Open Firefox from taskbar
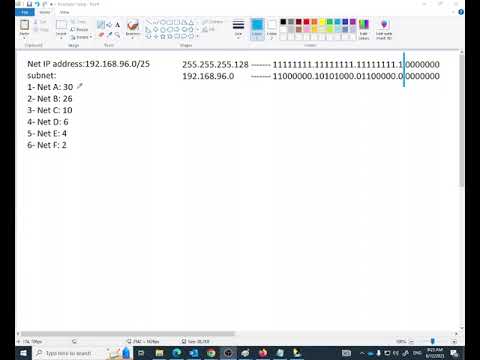The height and width of the screenshot is (360, 480). click(263, 353)
